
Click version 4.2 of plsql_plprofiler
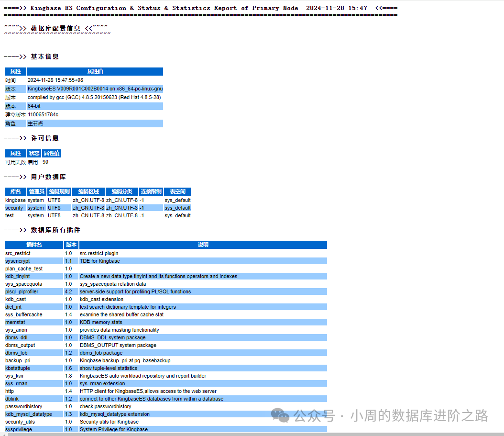tap(68, 291)
